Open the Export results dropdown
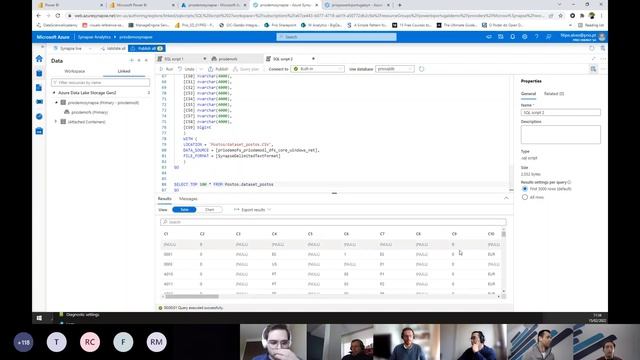 coord(253,210)
